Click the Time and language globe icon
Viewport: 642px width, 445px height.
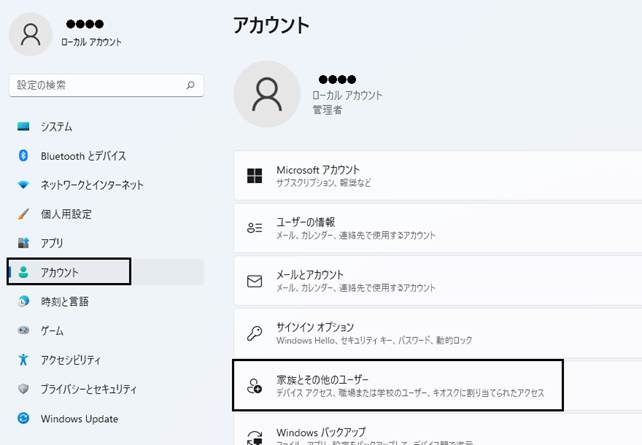tap(23, 301)
